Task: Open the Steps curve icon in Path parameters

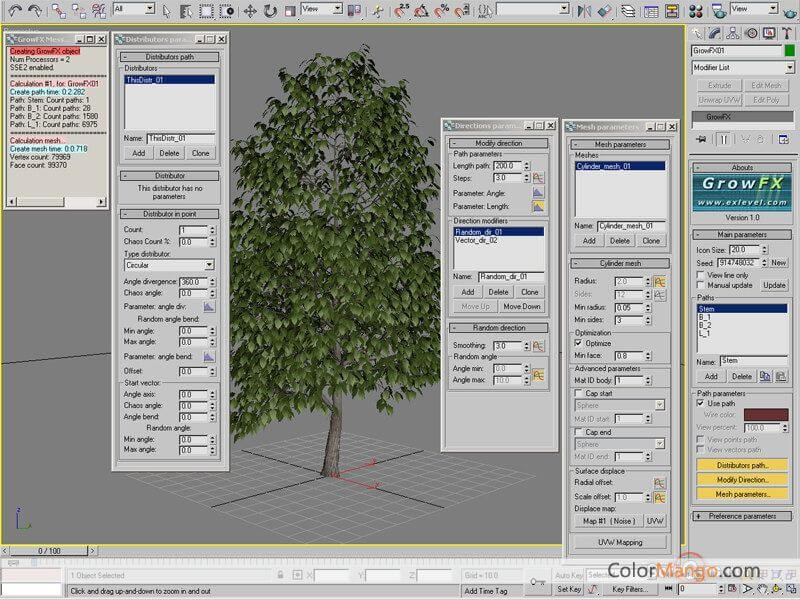Action: [x=538, y=177]
